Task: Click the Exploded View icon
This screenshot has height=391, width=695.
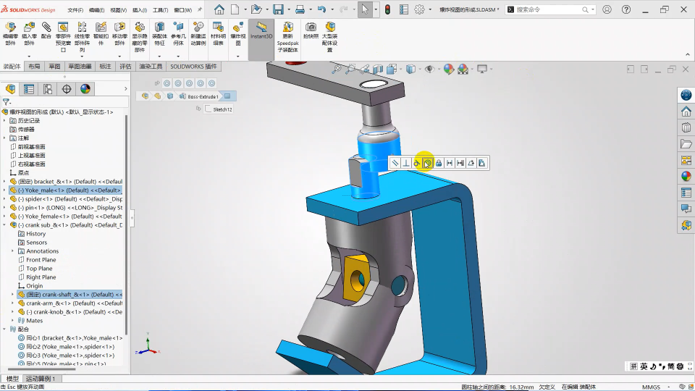Action: point(238,27)
